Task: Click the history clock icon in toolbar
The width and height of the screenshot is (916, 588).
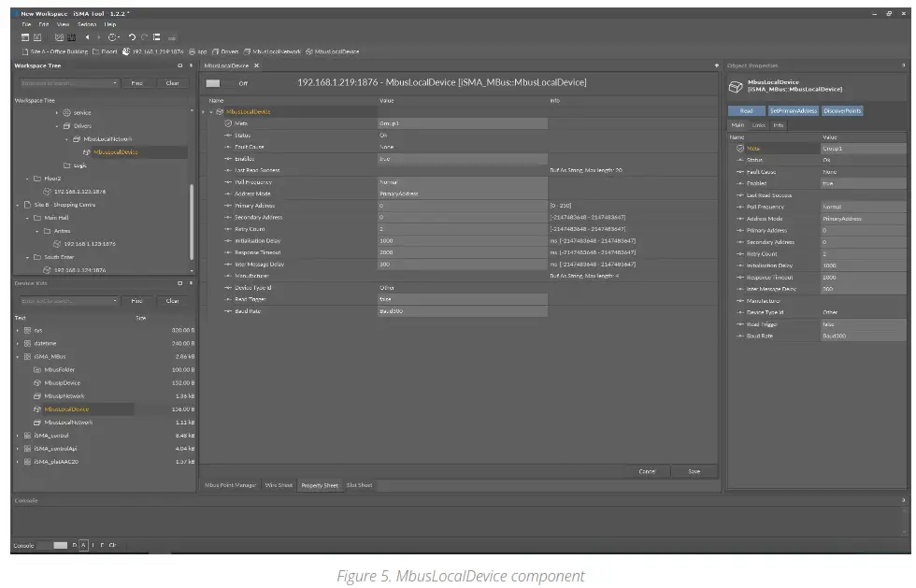Action: tap(113, 37)
